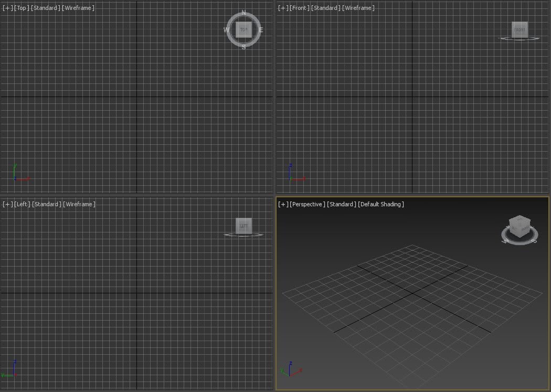Click the TOP face of the Top viewport ViewCube

[x=243, y=30]
